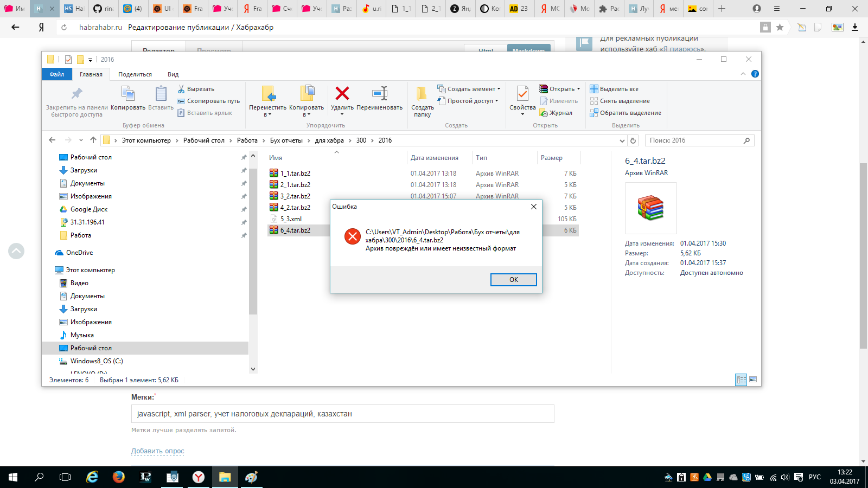868x488 pixels.
Task: Click the Windows Start button
Action: tap(13, 477)
